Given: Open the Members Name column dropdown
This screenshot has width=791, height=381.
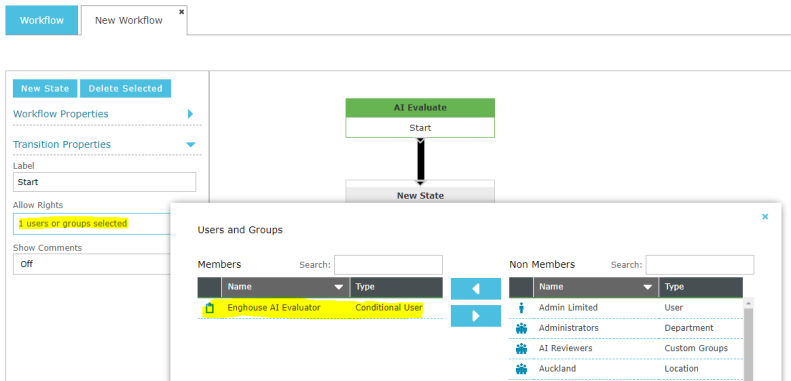Looking at the screenshot, I should click(338, 287).
